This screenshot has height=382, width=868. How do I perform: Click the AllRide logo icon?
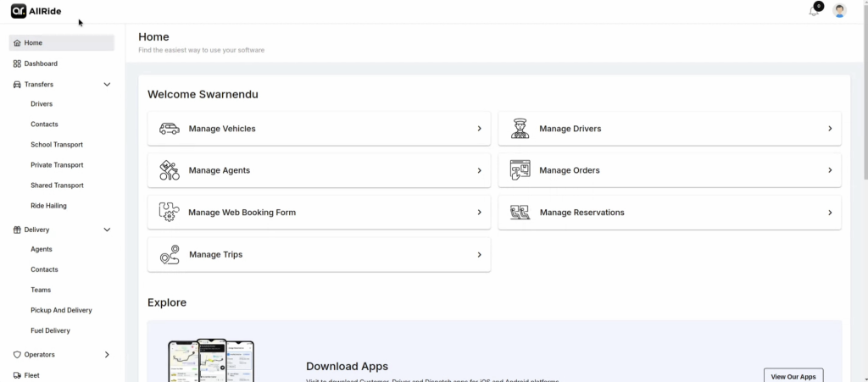coord(19,11)
